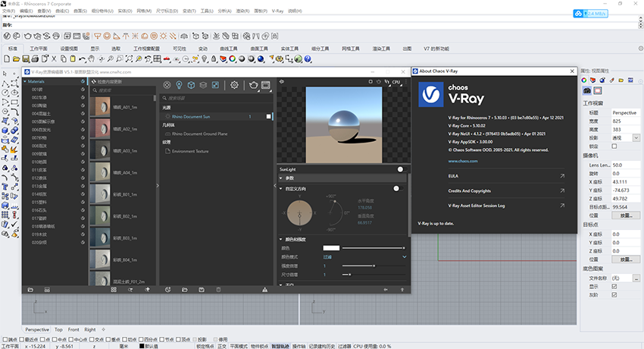Click the V-Ray sun light icon in V-Ray toolbar

click(x=163, y=36)
